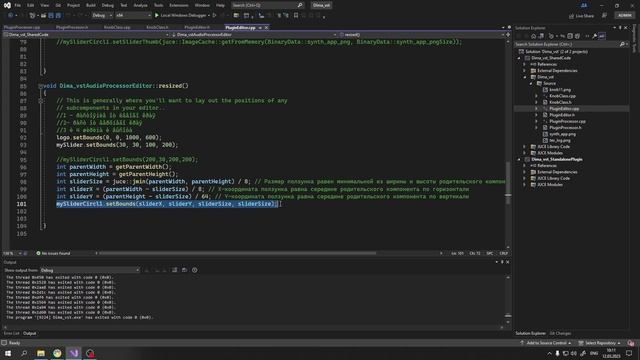This screenshot has height=360, width=640.
Task: Open the x64 platform dropdown
Action: pos(133,16)
